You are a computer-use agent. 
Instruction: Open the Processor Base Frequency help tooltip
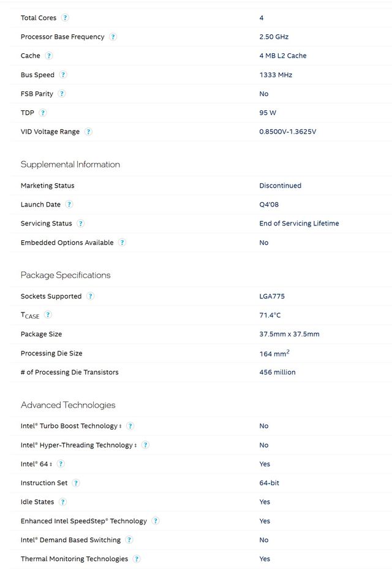(113, 37)
